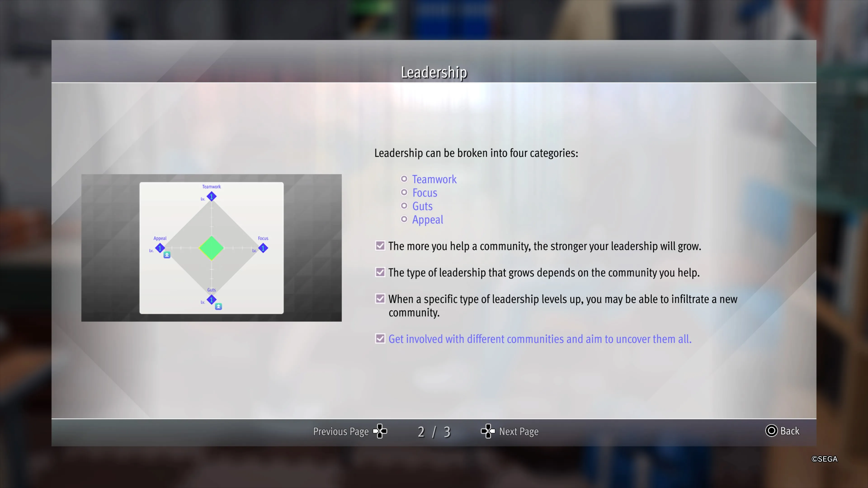Click the leadership radar chart thumbnail

pos(211,248)
